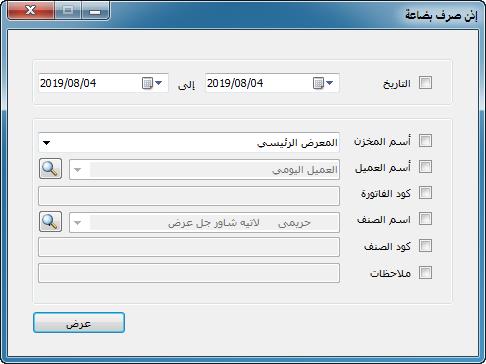Click into the invoice code text field
The width and height of the screenshot is (486, 364).
[189, 196]
